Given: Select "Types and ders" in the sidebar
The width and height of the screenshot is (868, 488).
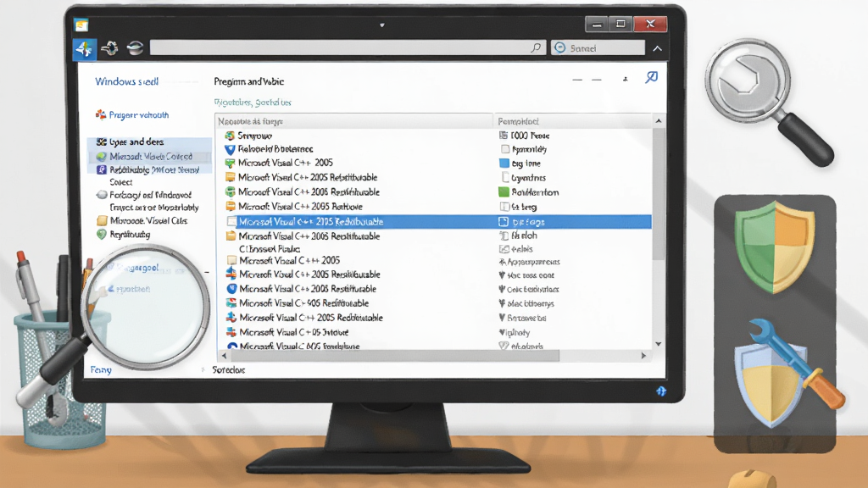Looking at the screenshot, I should click(x=136, y=142).
